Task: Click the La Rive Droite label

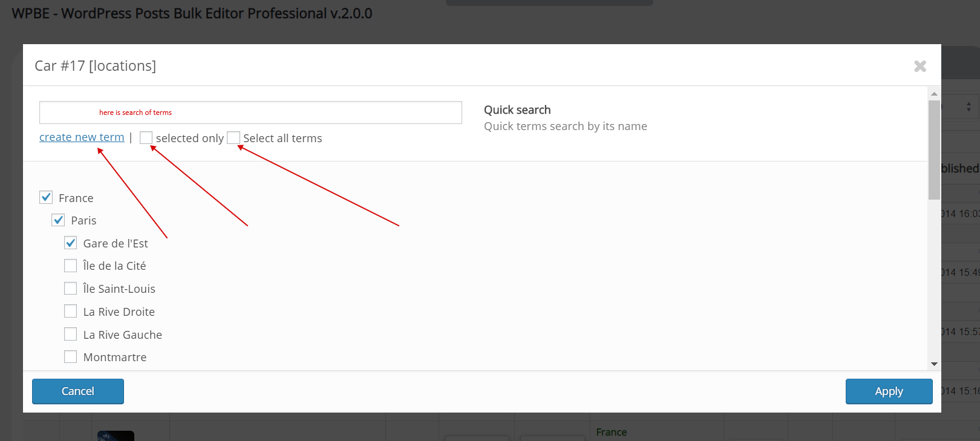Action: [x=119, y=312]
